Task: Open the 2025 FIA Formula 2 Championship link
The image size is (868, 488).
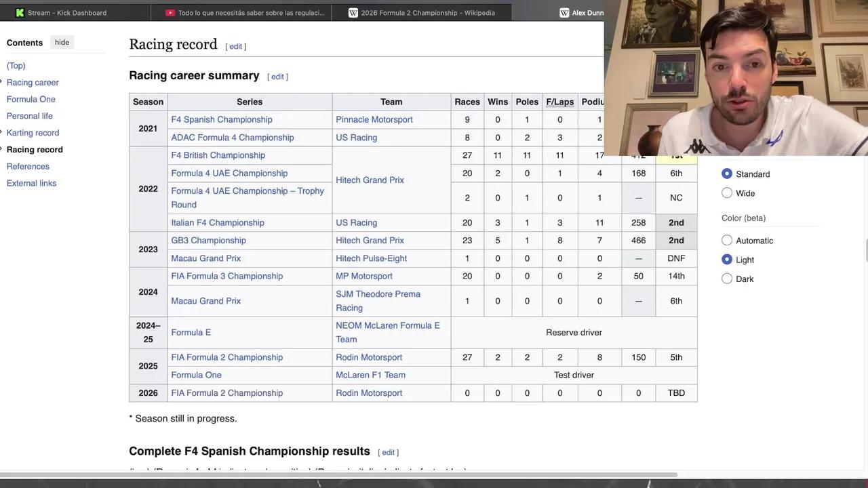Action: click(227, 357)
